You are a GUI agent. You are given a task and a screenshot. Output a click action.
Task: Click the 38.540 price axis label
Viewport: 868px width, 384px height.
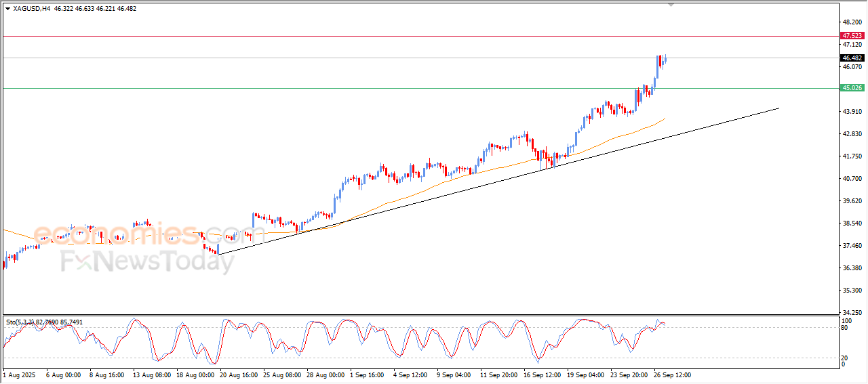pyautogui.click(x=852, y=223)
